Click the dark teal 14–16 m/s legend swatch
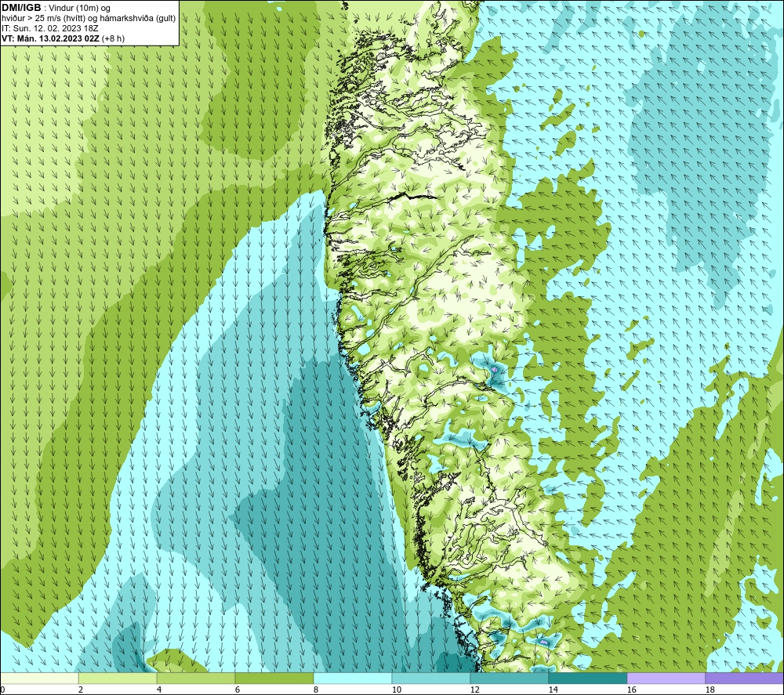784x695 pixels. 587,679
